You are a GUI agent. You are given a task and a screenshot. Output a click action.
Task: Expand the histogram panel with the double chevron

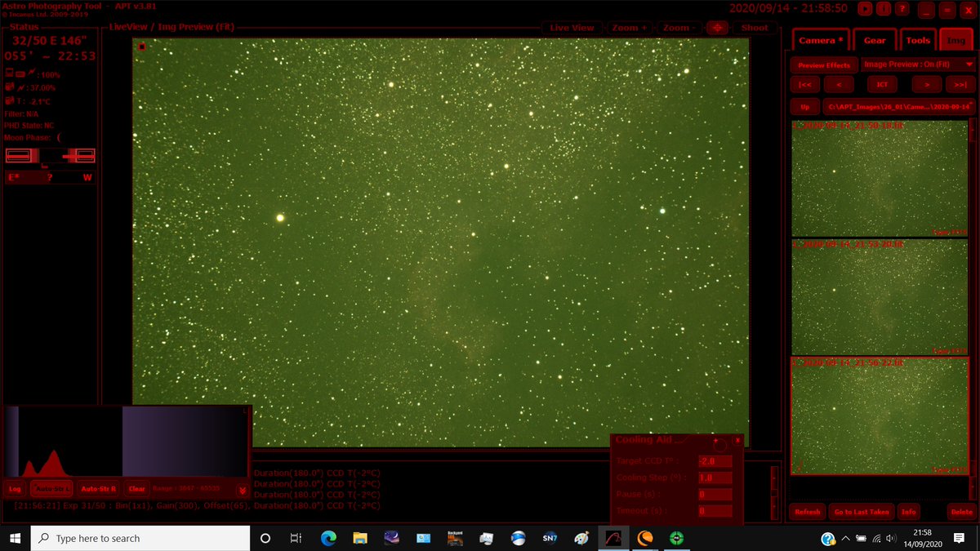242,490
